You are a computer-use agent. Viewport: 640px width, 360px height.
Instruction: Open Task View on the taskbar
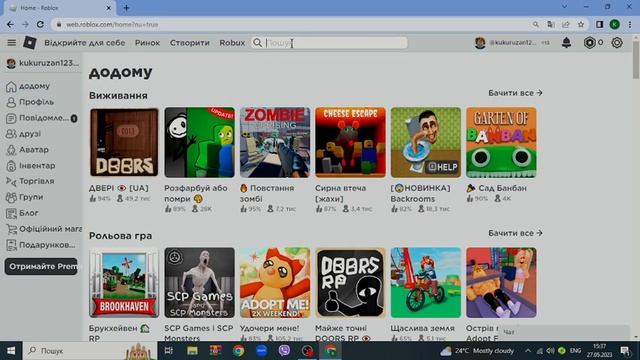(169, 351)
